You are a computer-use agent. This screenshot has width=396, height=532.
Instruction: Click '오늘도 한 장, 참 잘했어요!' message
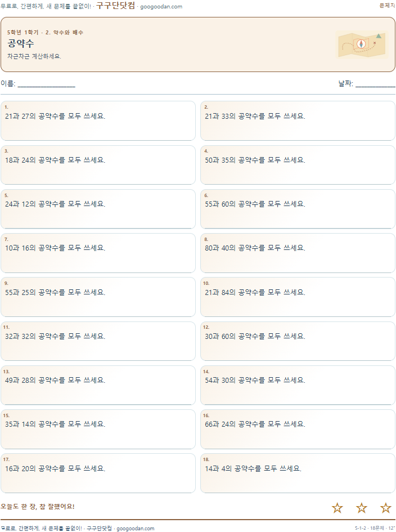37,507
